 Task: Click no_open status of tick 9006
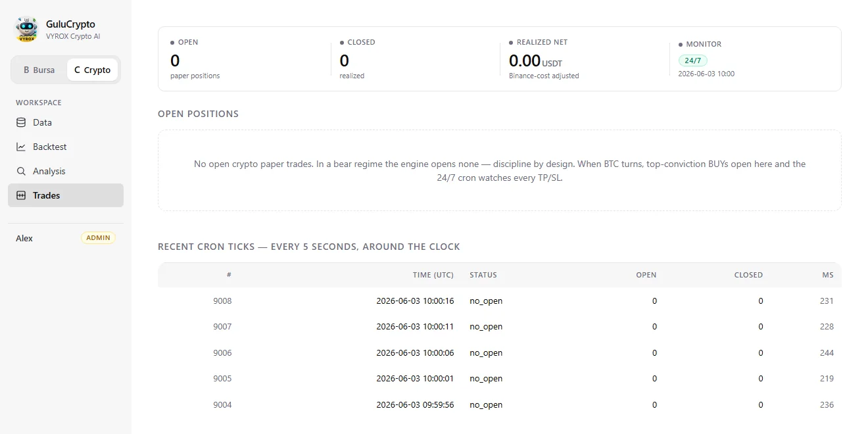[486, 353]
